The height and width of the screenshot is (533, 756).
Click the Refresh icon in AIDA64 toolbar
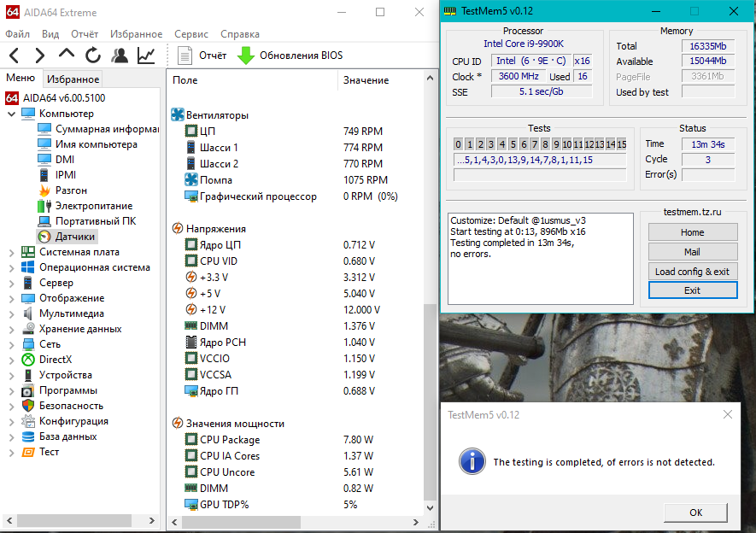tap(93, 56)
